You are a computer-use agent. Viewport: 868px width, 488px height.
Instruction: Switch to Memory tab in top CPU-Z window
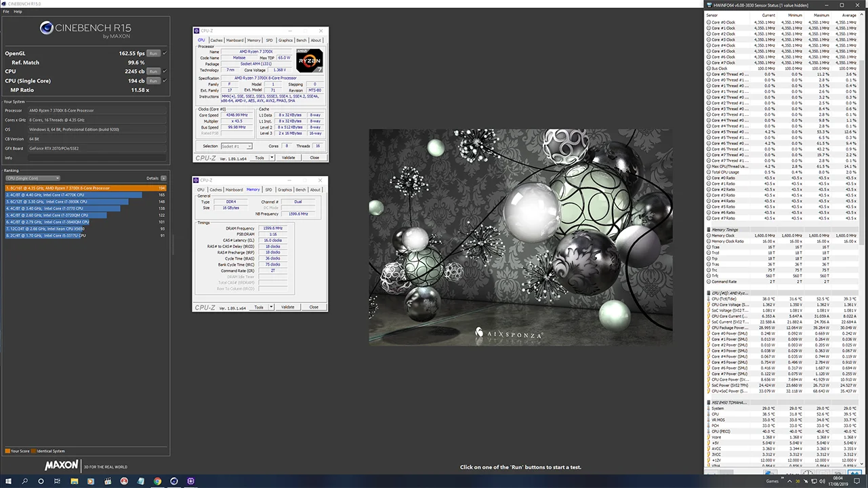pyautogui.click(x=254, y=40)
